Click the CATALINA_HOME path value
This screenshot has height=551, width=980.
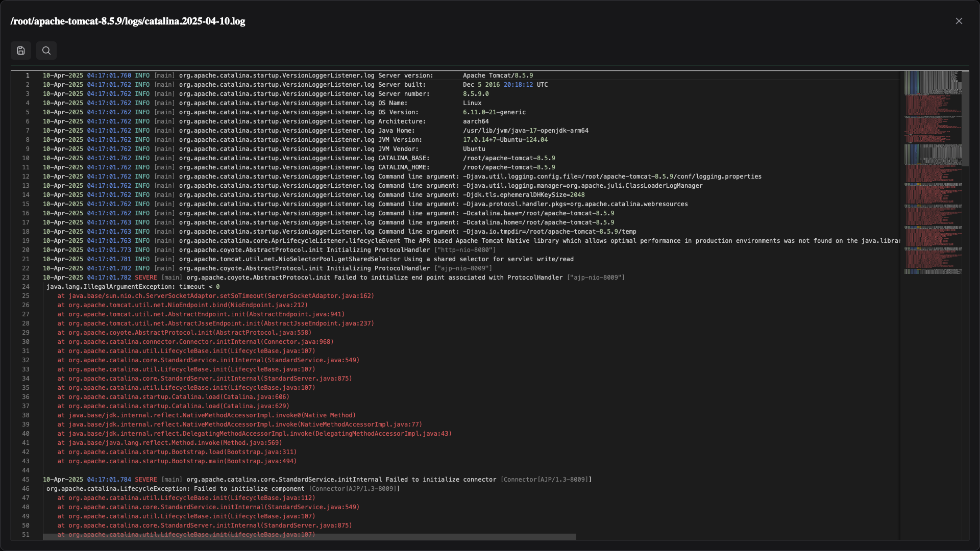coord(509,167)
